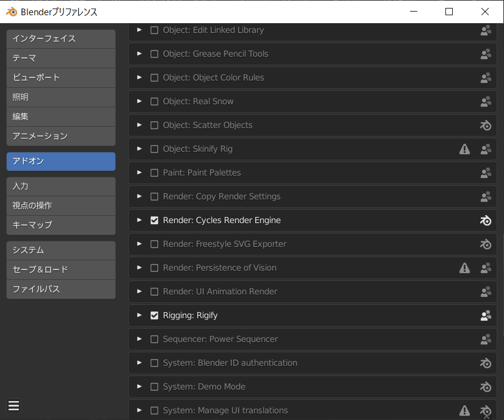The width and height of the screenshot is (504, 420).
Task: Click the 'Render: UI Animation Render' label
Action: point(220,291)
